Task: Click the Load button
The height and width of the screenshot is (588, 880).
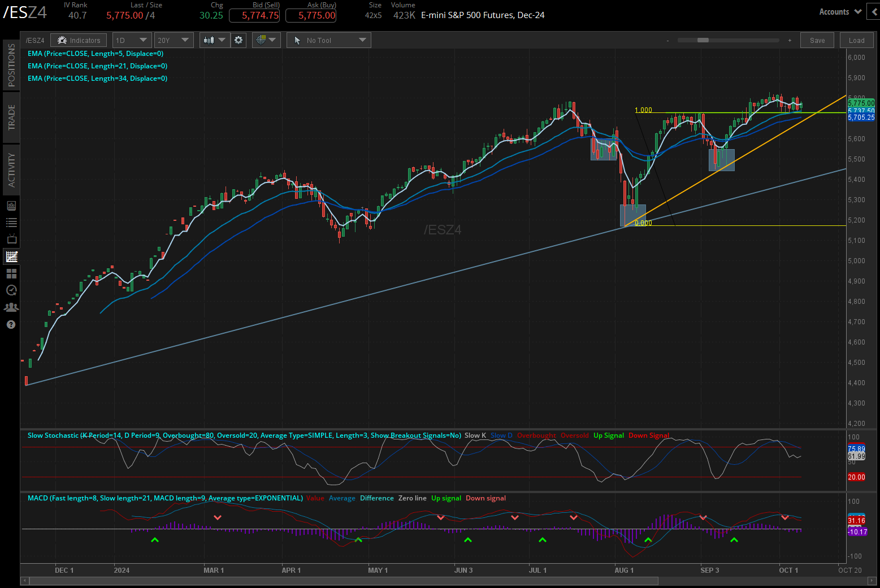Action: (857, 40)
